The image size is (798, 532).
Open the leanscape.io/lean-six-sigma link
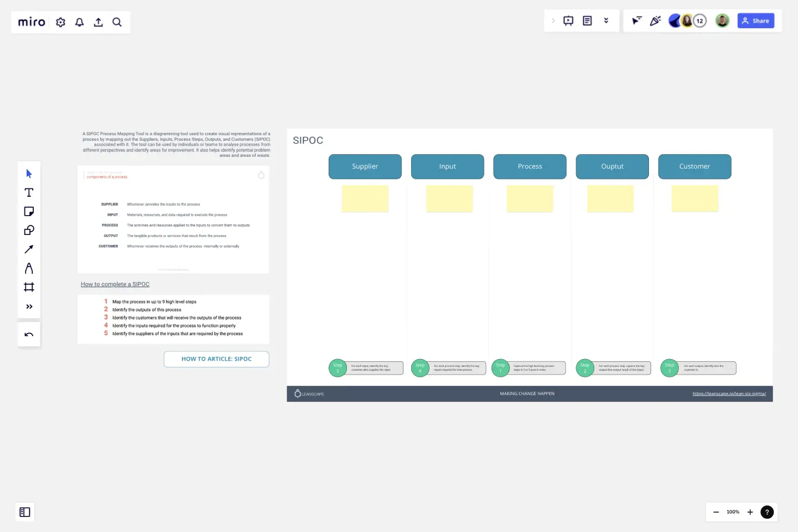729,393
